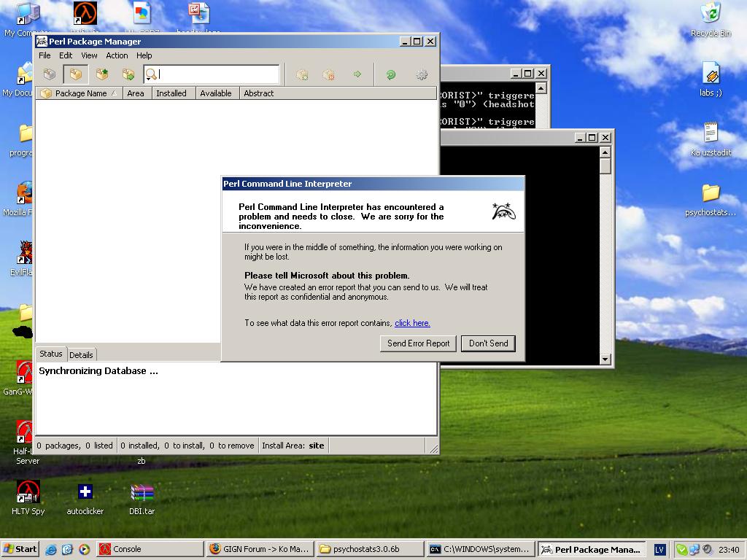
Task: Select the PowerPoint file icon at top of desktop
Action: point(199,14)
